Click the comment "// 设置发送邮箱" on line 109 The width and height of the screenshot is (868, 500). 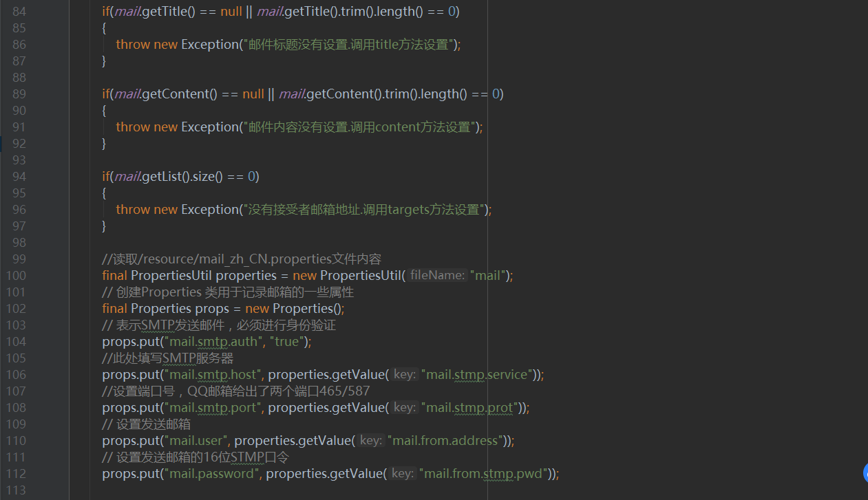(146, 424)
